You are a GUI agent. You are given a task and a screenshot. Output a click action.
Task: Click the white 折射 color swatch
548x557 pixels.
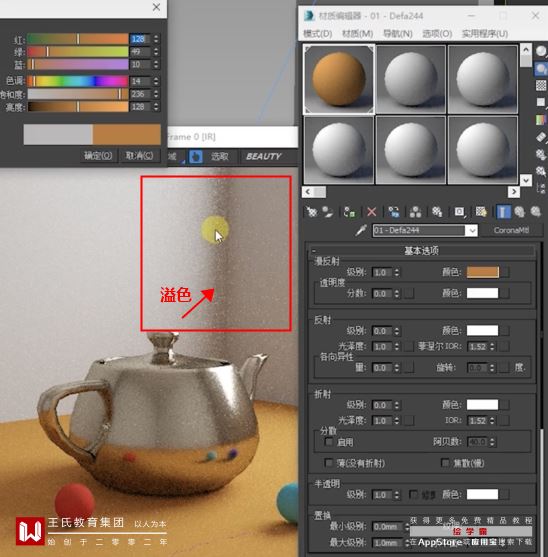pos(482,405)
